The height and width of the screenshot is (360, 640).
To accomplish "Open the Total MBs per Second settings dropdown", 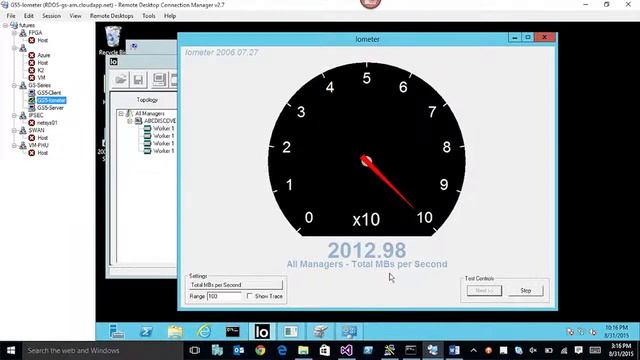I will [x=235, y=285].
